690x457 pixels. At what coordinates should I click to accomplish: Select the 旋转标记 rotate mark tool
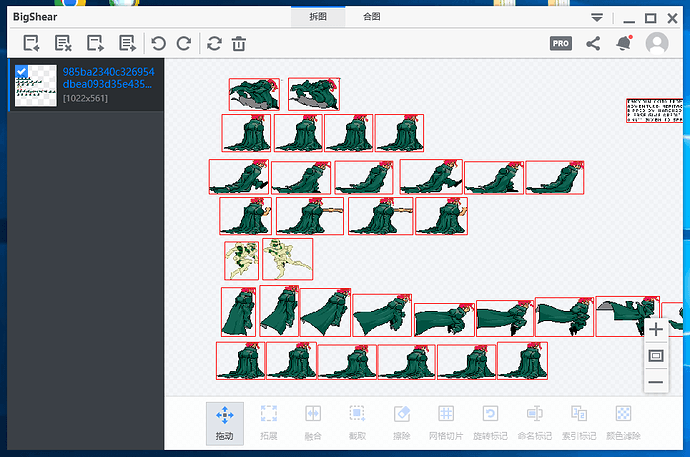click(x=490, y=423)
